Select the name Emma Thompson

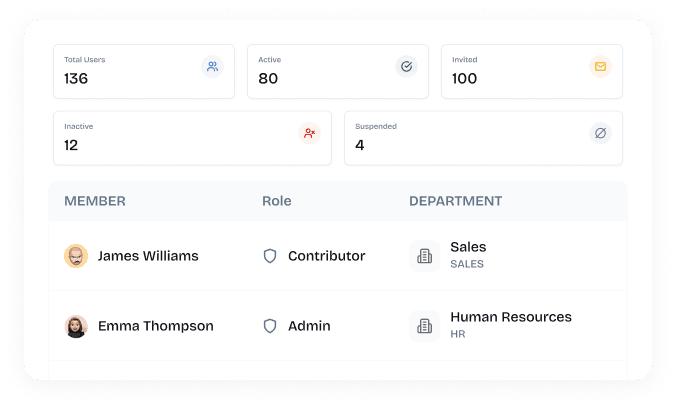156,326
